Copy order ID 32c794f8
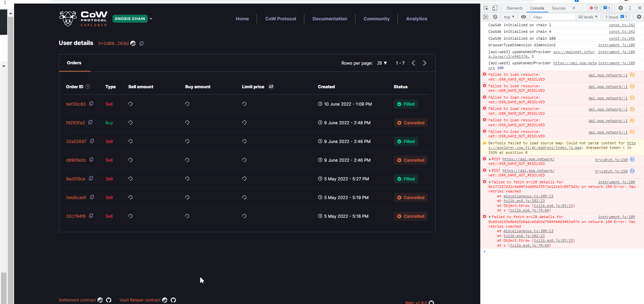 coord(91,216)
